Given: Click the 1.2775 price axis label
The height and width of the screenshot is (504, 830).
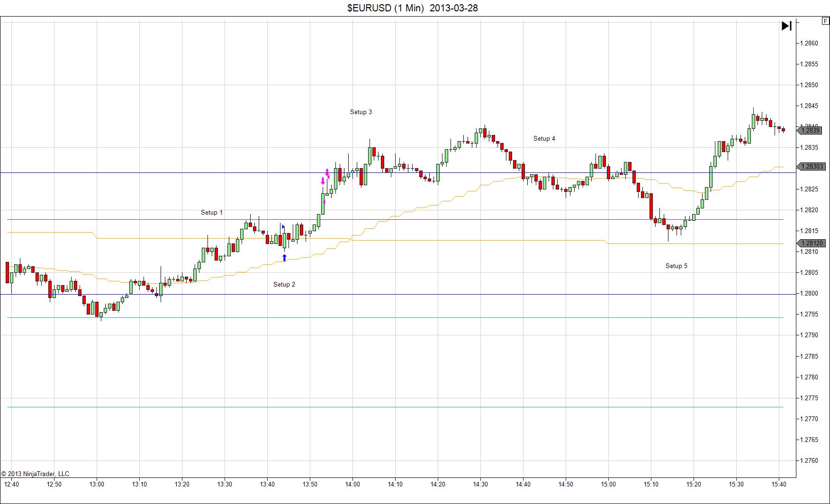Looking at the screenshot, I should [809, 398].
